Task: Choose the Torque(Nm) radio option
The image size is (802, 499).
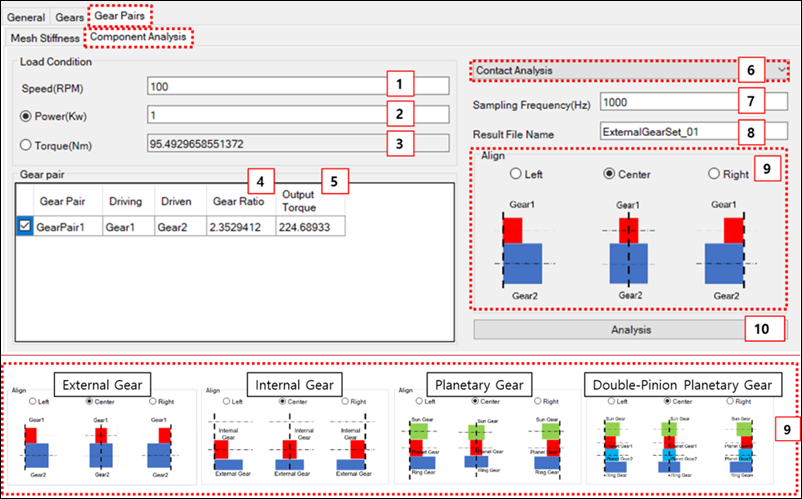Action: [27, 143]
